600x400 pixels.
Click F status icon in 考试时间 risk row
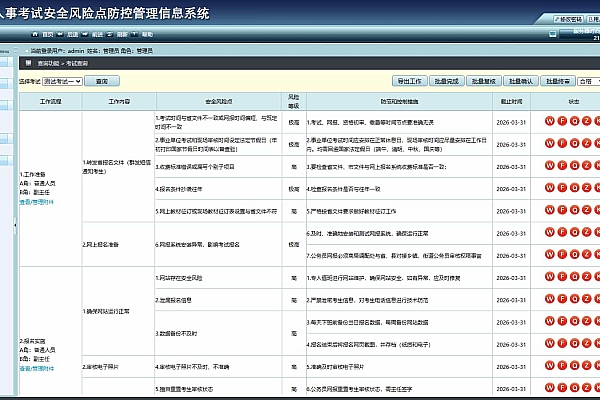point(562,121)
